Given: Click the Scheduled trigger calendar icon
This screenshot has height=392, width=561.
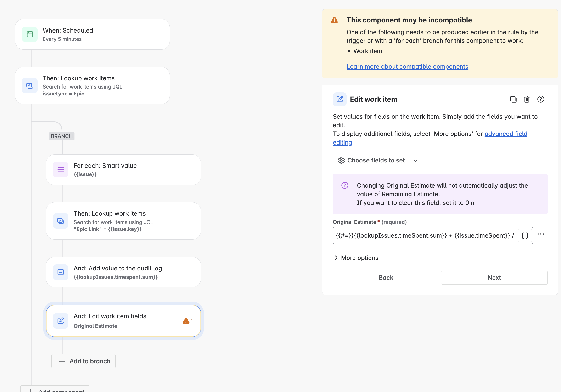Looking at the screenshot, I should [30, 34].
